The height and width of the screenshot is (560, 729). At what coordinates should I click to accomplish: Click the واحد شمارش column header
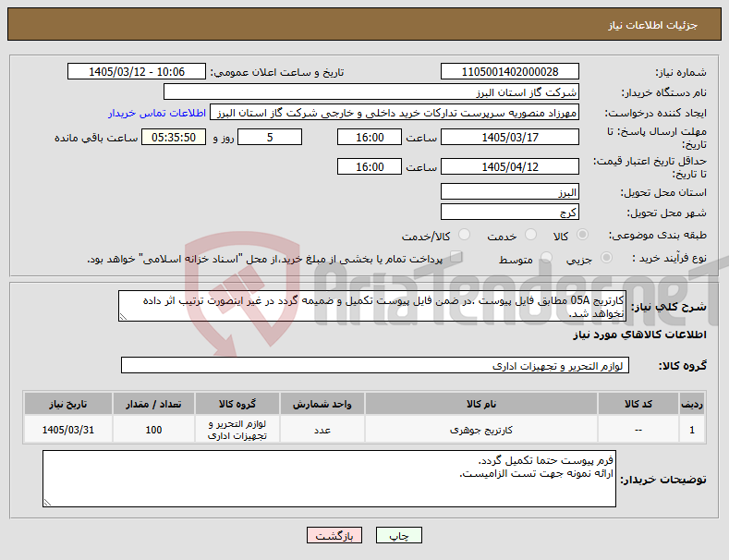click(x=322, y=404)
